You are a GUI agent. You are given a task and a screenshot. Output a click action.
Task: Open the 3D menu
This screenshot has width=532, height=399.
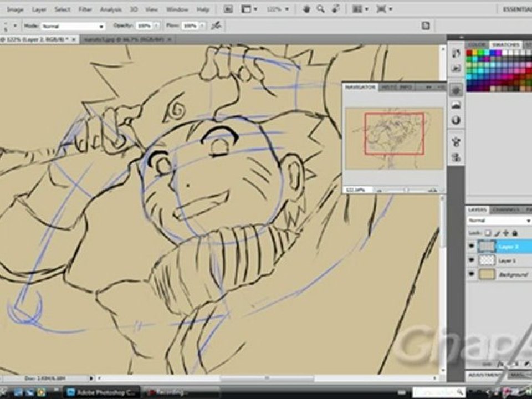click(x=134, y=9)
